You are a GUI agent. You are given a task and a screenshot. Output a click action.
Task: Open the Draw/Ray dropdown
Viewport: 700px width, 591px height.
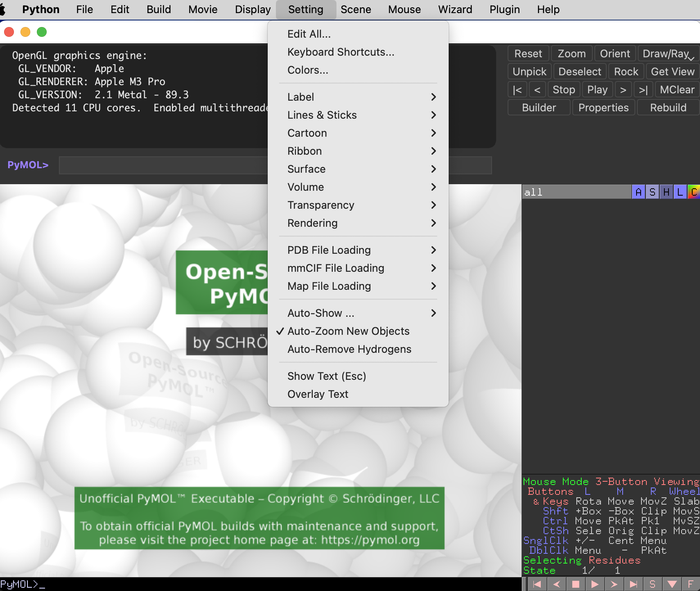(x=668, y=54)
